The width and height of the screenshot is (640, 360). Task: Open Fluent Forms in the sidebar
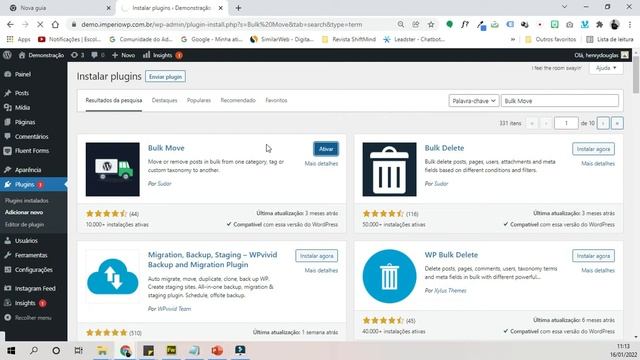[x=33, y=151]
